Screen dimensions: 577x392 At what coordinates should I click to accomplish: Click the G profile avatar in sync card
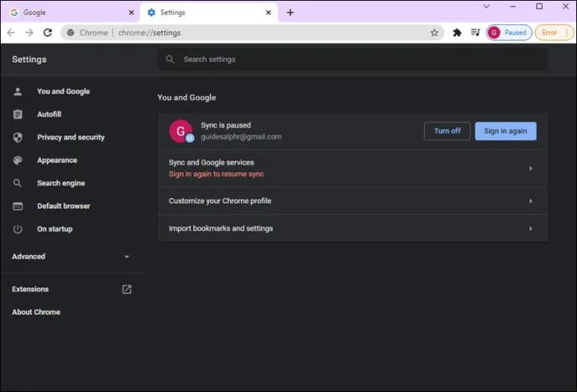click(x=181, y=131)
